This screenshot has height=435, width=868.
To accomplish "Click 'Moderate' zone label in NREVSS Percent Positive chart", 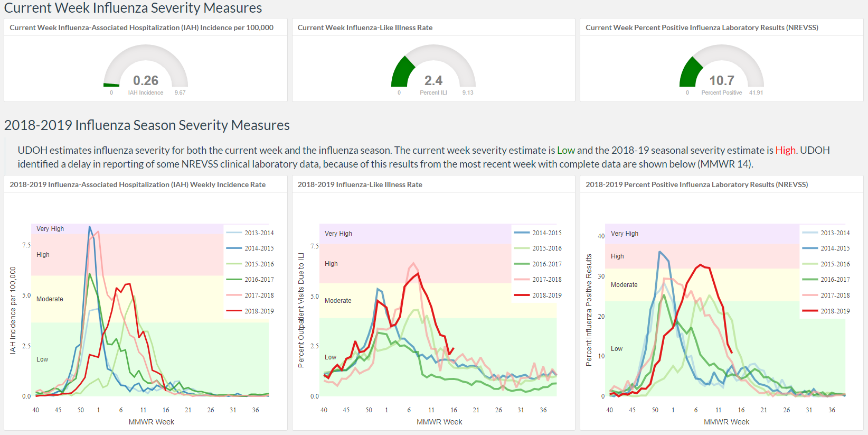I will (624, 285).
